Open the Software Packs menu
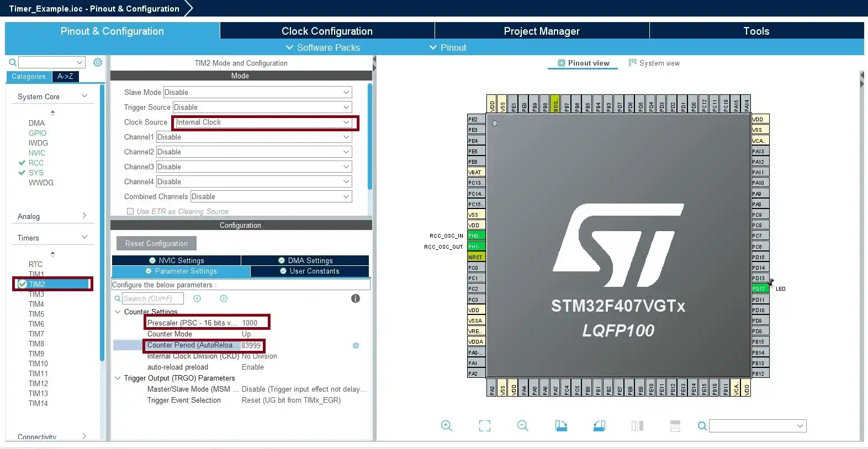Viewport: 868px width, 449px height. [x=322, y=47]
